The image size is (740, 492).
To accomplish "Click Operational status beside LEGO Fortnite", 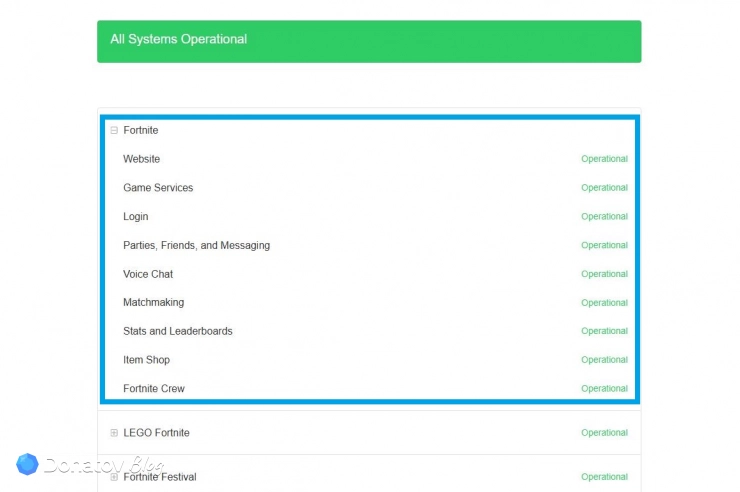I will 605,433.
